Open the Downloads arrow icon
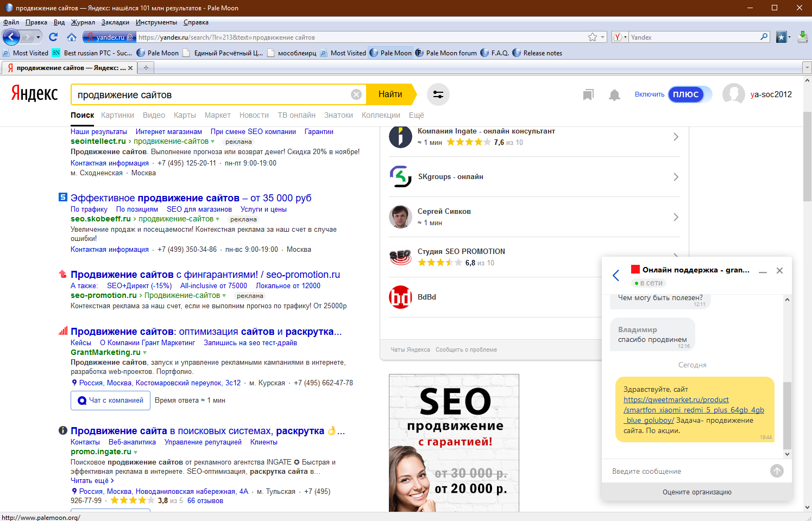The height and width of the screenshot is (521, 812). (x=803, y=36)
